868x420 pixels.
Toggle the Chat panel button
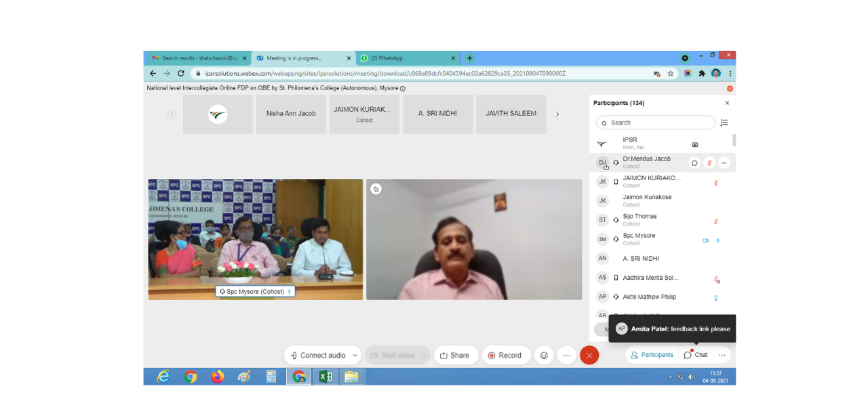click(x=696, y=355)
